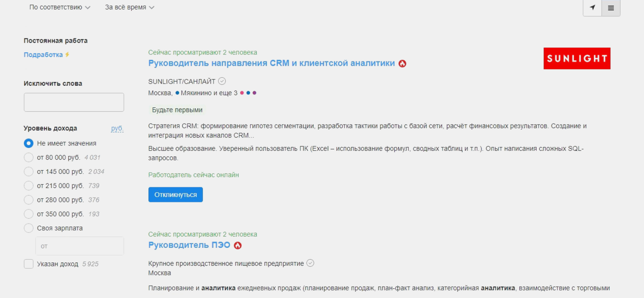644x298 pixels.
Task: Expand the За всё время period dropdown
Action: (129, 8)
